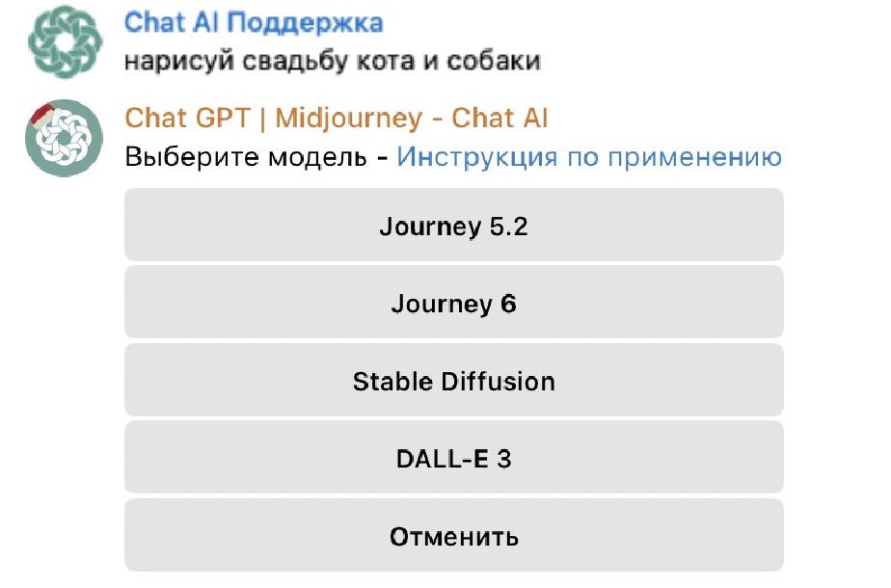
Task: Click the Chat AI Поддержка profile avatar
Action: tap(64, 41)
